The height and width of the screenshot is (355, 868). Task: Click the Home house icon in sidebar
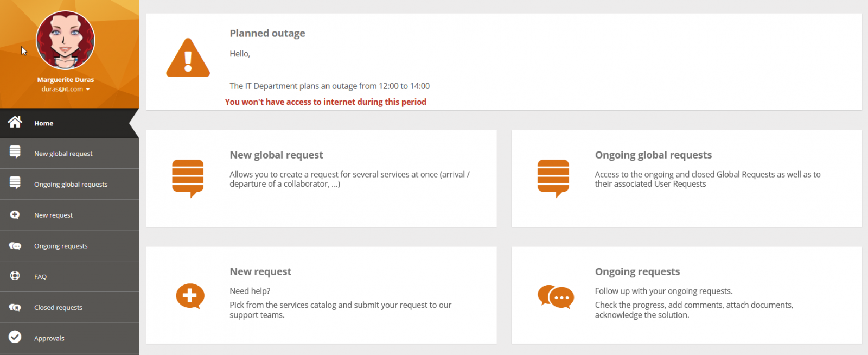[x=15, y=122]
